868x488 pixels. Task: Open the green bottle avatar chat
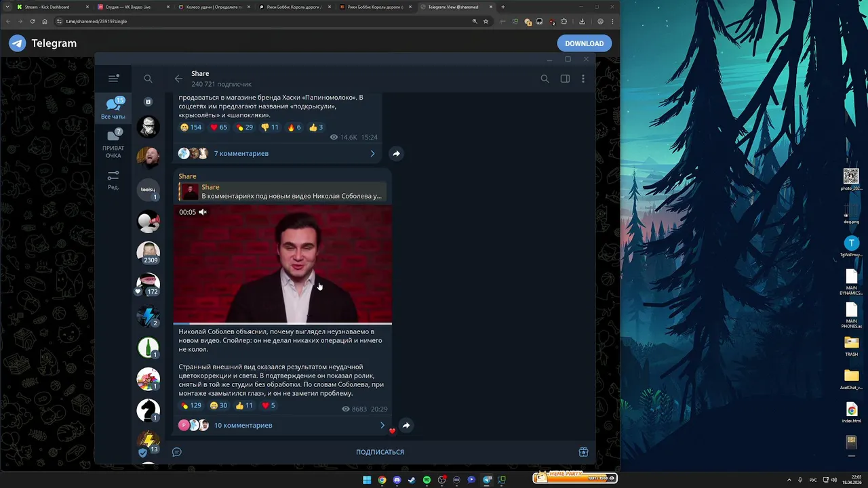(148, 347)
